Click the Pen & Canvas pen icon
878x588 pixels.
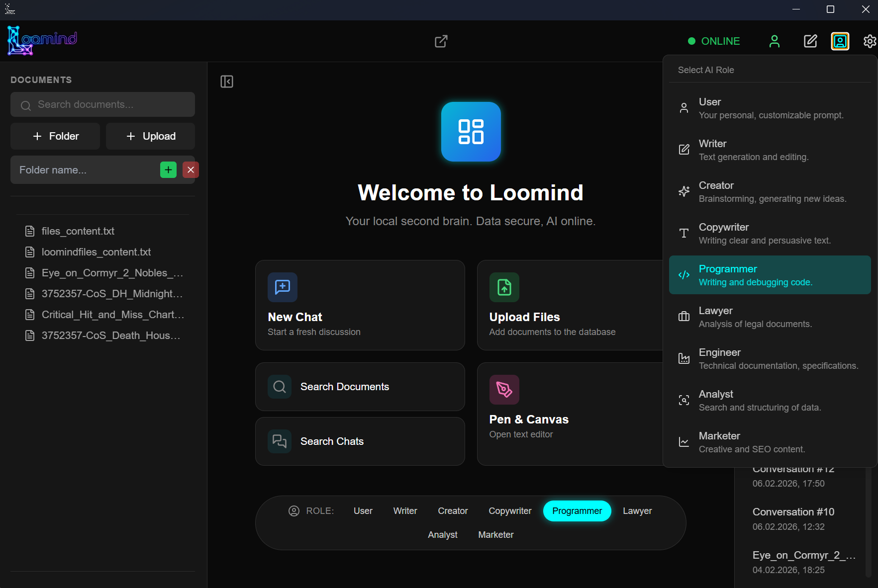(x=504, y=390)
